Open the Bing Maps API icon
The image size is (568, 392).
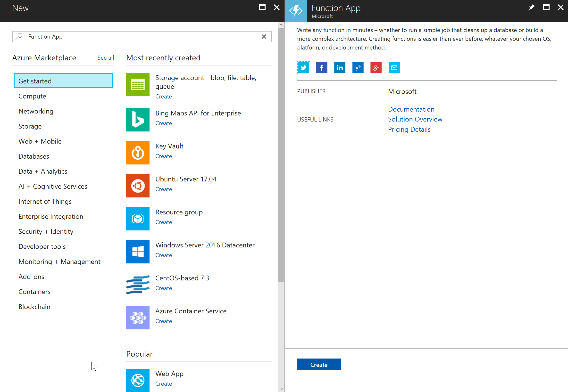[x=138, y=120]
